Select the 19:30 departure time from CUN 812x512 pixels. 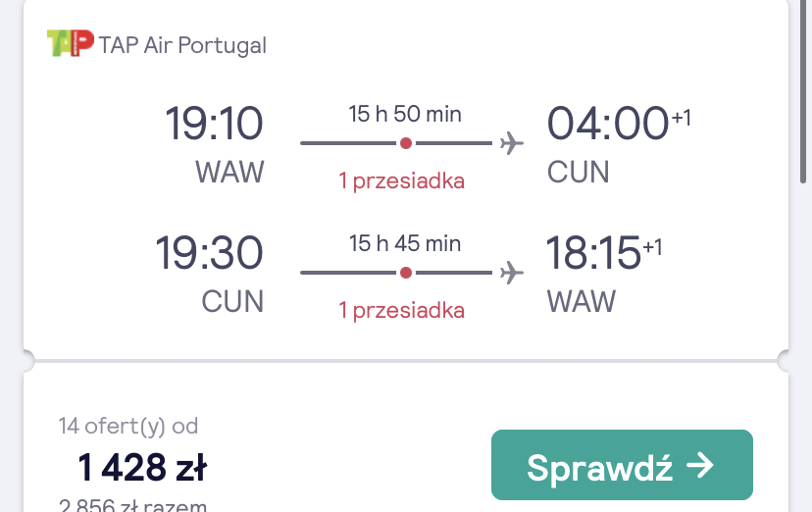pos(209,253)
